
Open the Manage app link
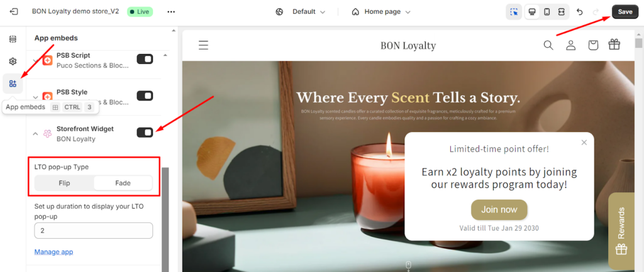[x=54, y=251]
